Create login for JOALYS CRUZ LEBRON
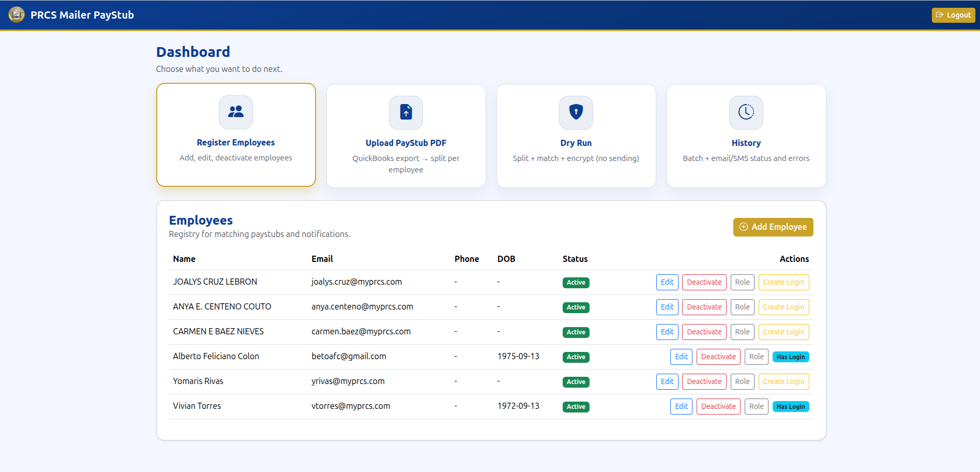 coord(783,282)
